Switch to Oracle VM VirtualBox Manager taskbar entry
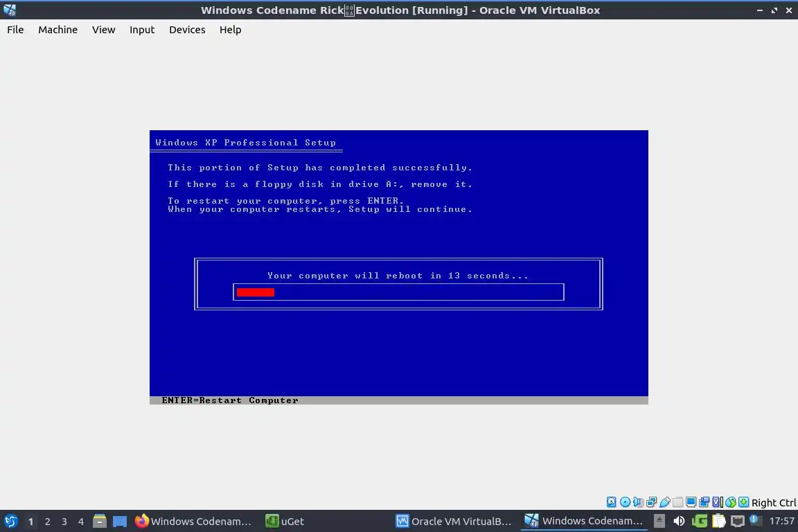 point(454,521)
